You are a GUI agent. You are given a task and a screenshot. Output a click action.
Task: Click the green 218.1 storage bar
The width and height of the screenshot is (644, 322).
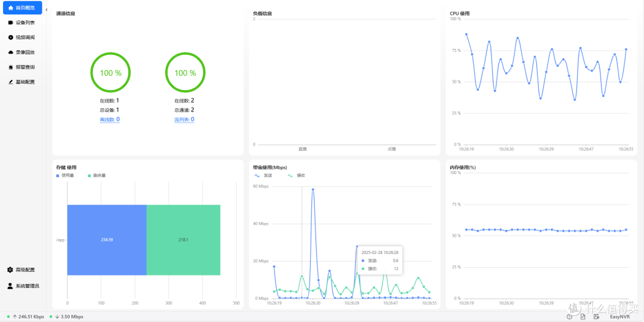(183, 240)
